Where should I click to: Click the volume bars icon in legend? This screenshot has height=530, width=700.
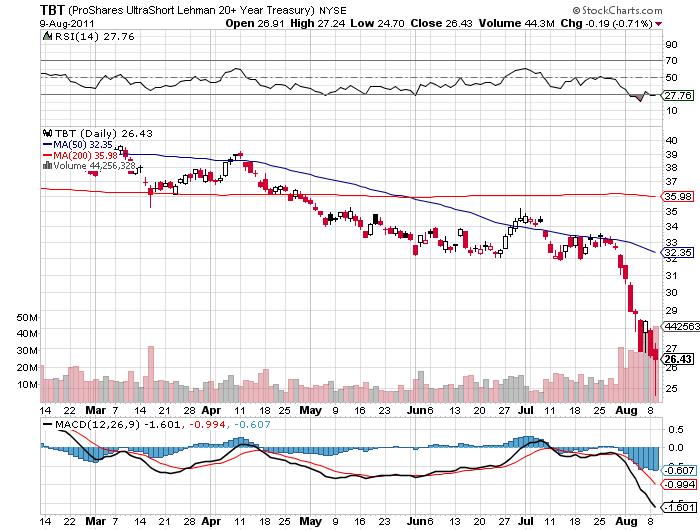pos(47,165)
